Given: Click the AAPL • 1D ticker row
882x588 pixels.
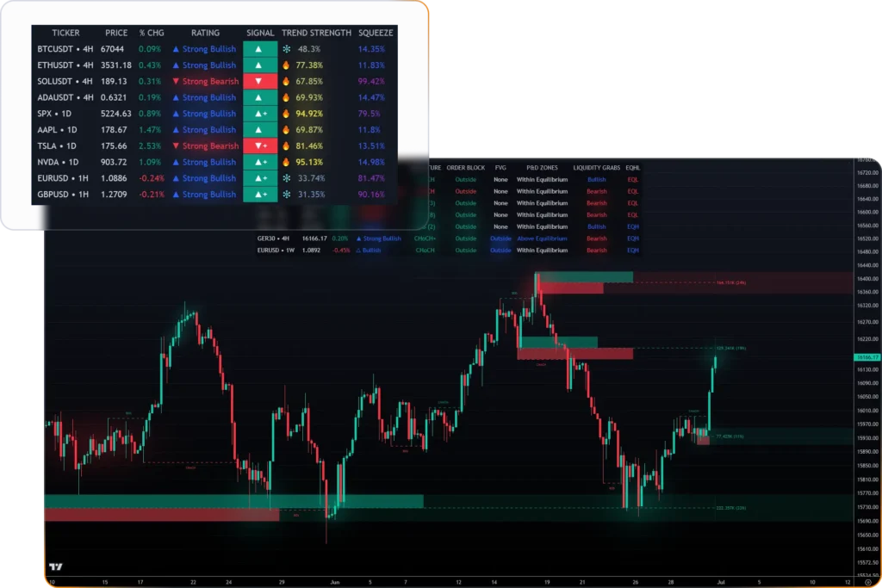Looking at the screenshot, I should pos(58,130).
